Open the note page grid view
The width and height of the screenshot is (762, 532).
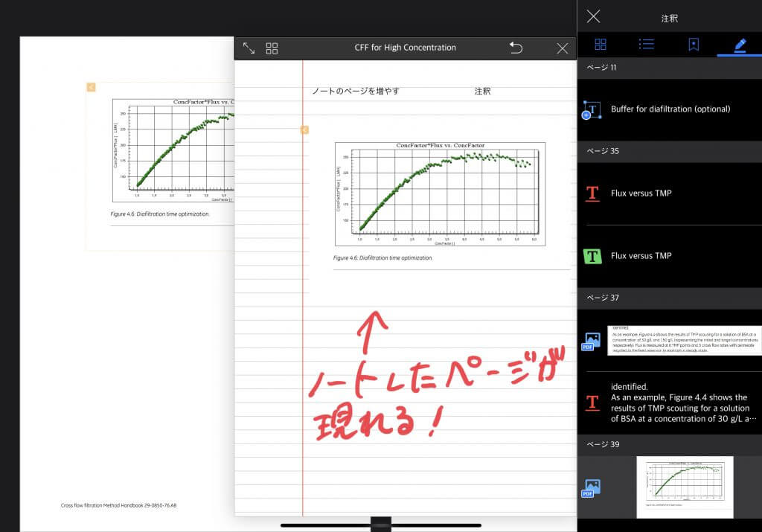coord(272,48)
